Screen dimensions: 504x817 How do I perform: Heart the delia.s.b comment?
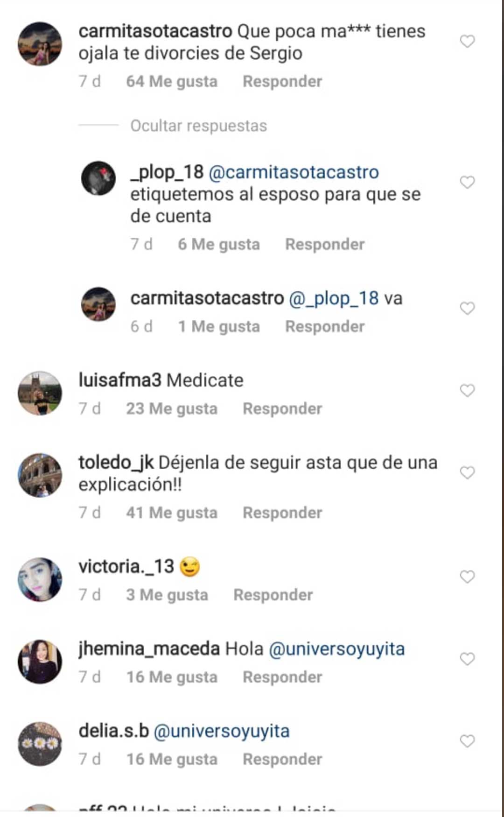(x=467, y=741)
